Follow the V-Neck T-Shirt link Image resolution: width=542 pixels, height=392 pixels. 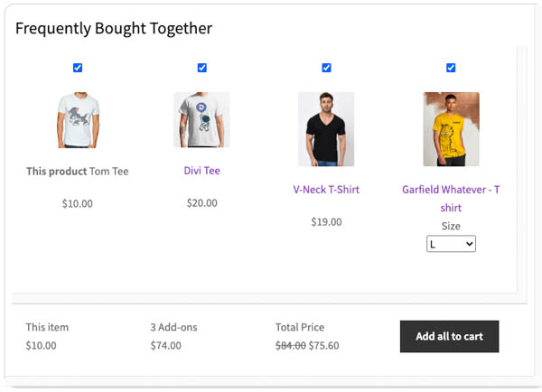326,190
